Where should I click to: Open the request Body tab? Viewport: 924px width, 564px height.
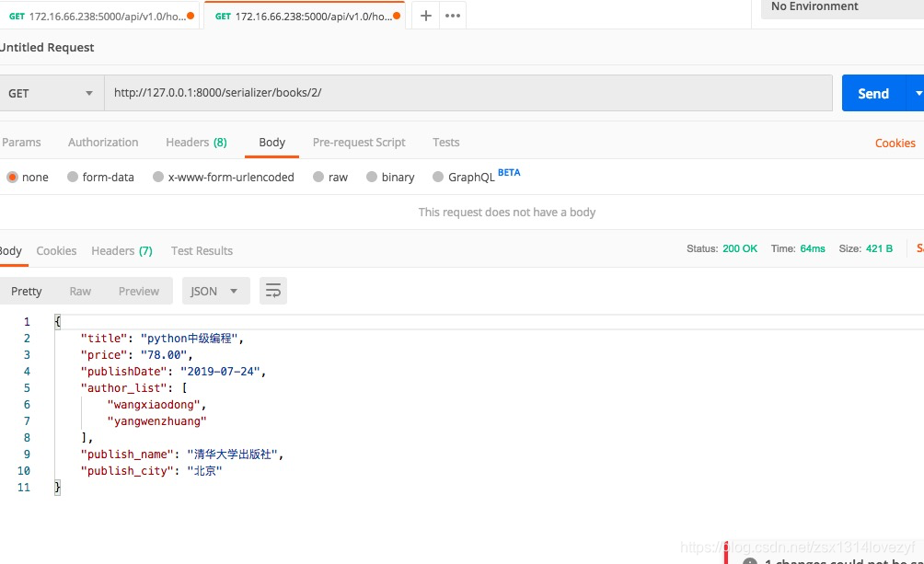coord(271,142)
